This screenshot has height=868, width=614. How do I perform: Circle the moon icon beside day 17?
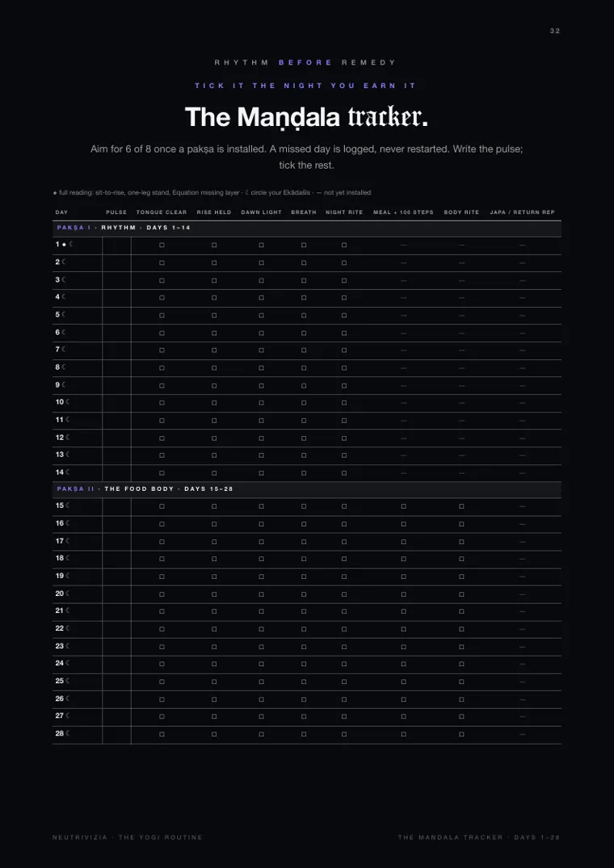(x=68, y=541)
